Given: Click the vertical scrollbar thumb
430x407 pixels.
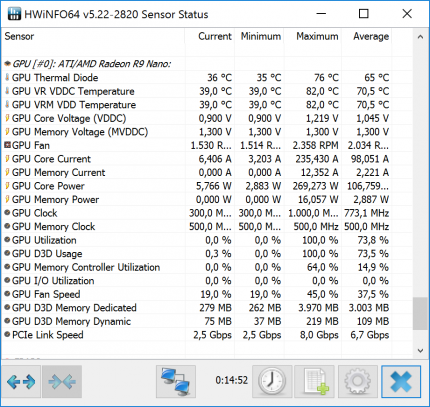Looking at the screenshot, I should pos(420,313).
